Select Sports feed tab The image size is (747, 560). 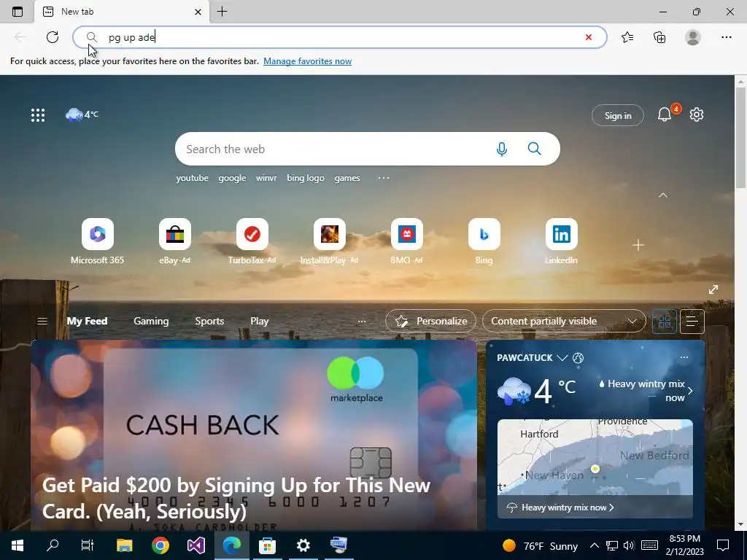click(209, 322)
